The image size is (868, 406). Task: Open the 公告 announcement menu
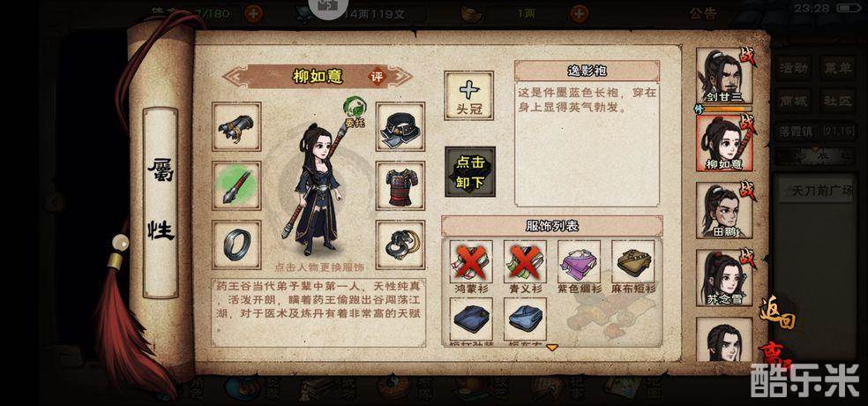704,12
